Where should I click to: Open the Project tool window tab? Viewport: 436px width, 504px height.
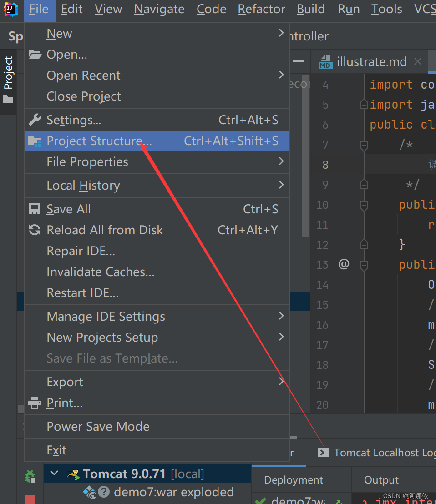(x=8, y=81)
